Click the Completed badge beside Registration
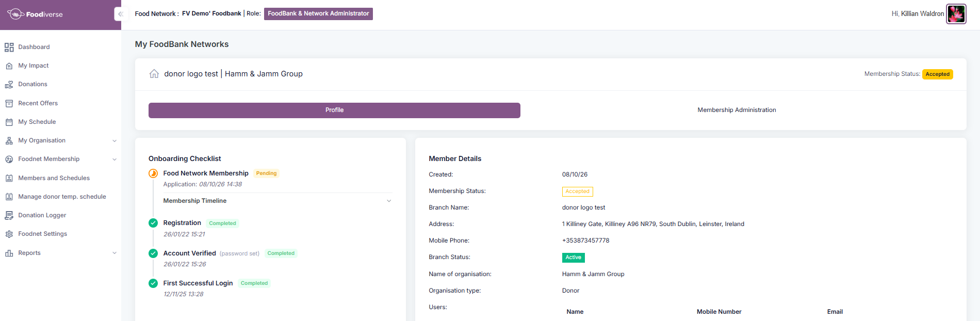Viewport: 980px width, 321px height. pos(222,223)
